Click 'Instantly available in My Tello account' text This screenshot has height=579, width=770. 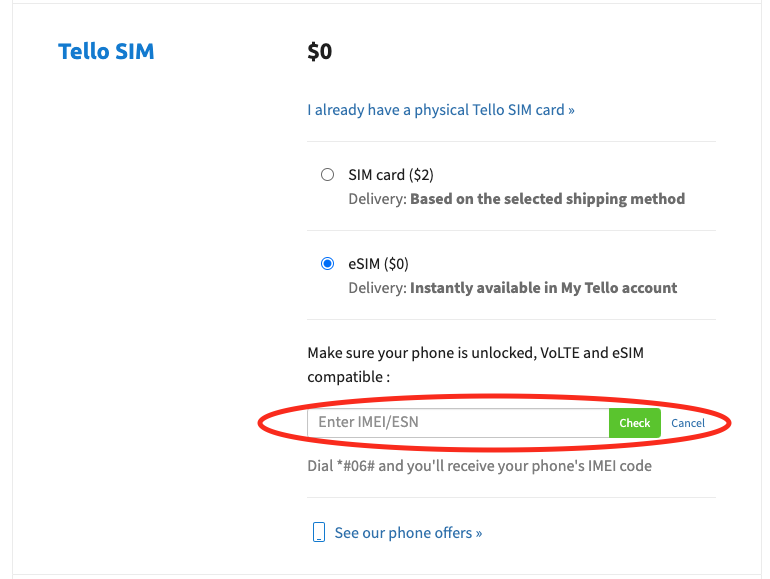544,288
